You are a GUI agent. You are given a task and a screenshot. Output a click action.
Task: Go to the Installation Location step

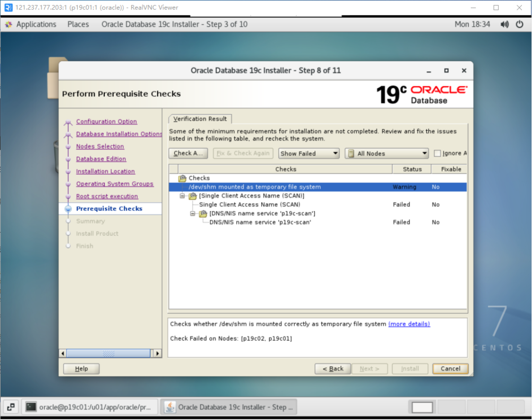point(105,171)
